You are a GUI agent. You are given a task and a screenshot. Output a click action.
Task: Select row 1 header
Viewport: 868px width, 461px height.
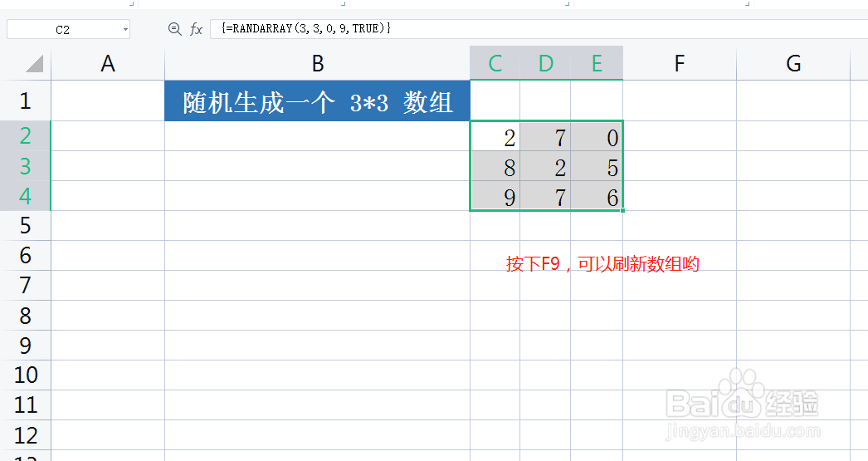pos(26,101)
